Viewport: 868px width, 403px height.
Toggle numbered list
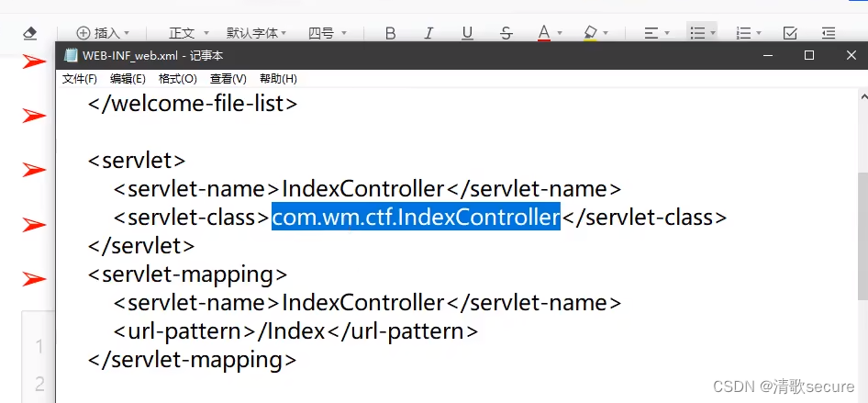click(743, 33)
